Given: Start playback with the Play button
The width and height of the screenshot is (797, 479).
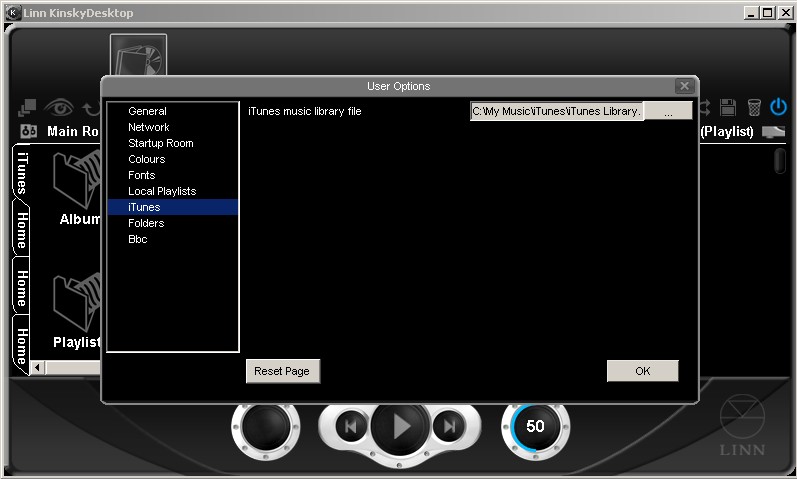Looking at the screenshot, I should (x=401, y=426).
